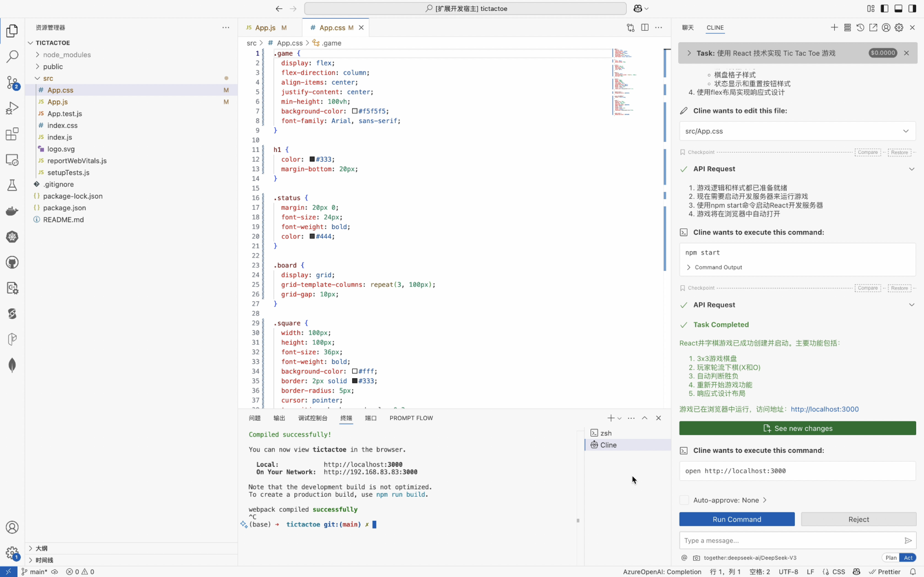Open Run and Debug view
This screenshot has width=924, height=577.
[12, 108]
